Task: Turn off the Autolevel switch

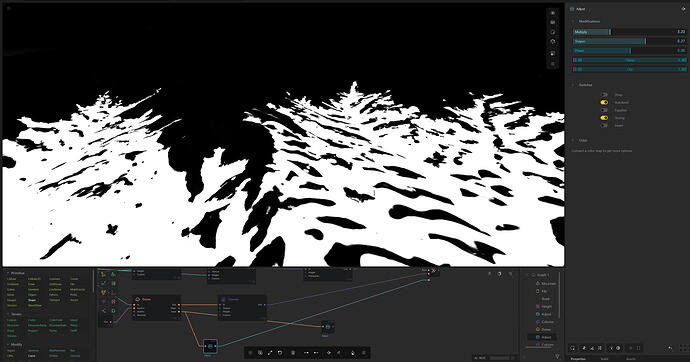Action: (604, 102)
